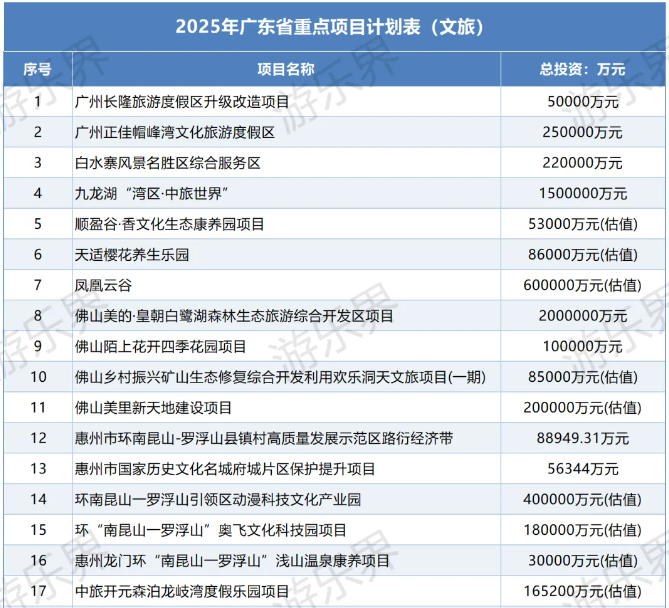Click the 180000万元(估值) value

(583, 530)
